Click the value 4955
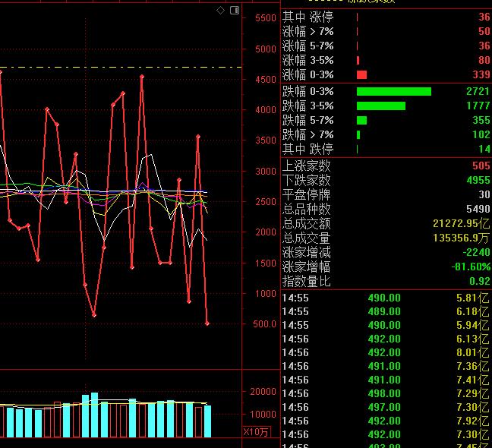 478,180
